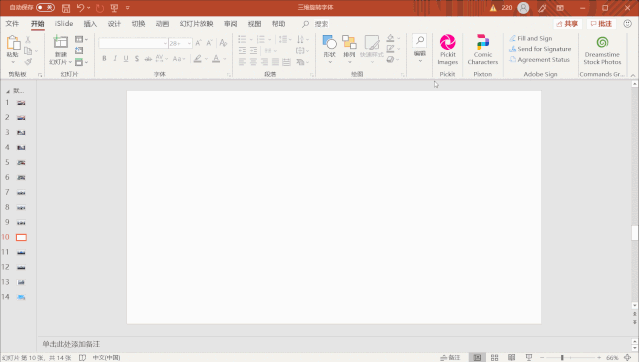Screen dimensions: 639x362
Task: Toggle Bold formatting
Action: pos(104,59)
